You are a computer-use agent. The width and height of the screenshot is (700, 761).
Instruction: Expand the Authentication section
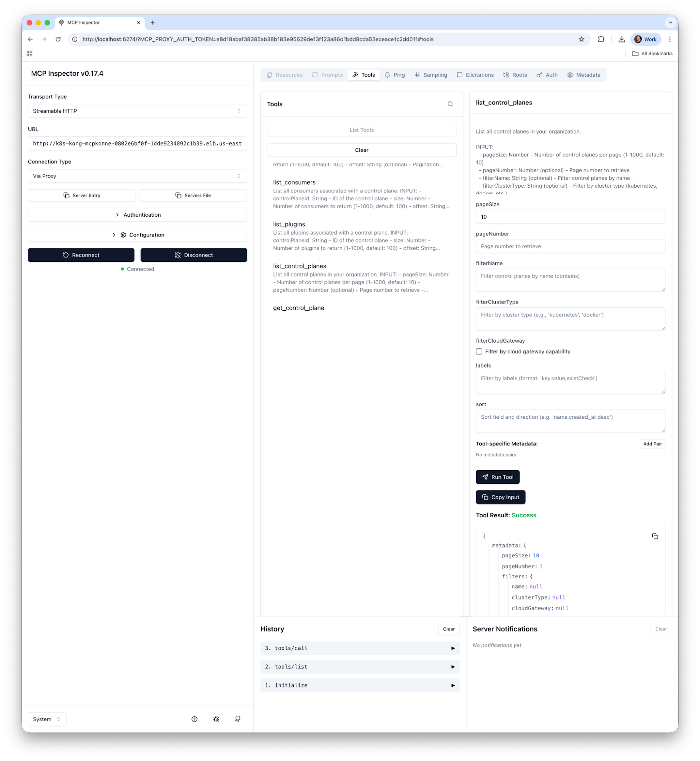[x=137, y=215]
